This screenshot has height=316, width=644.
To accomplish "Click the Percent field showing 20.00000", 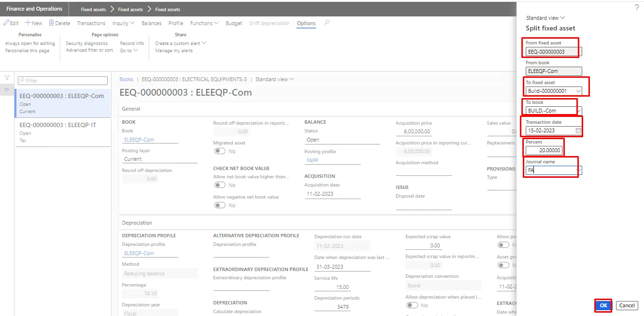I will pyautogui.click(x=544, y=150).
